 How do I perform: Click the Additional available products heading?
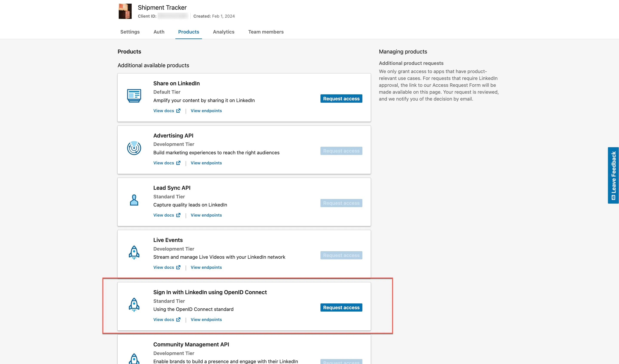tap(153, 65)
